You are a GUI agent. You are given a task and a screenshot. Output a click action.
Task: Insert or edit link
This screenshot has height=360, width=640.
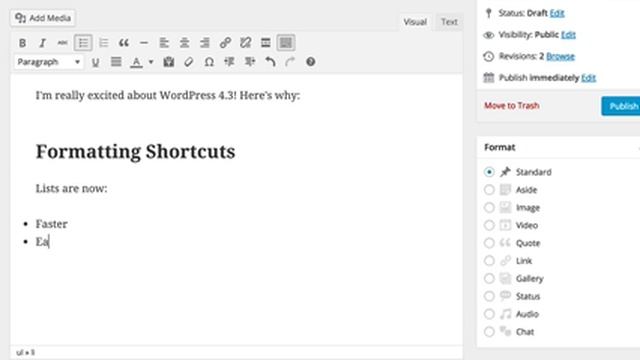click(225, 42)
